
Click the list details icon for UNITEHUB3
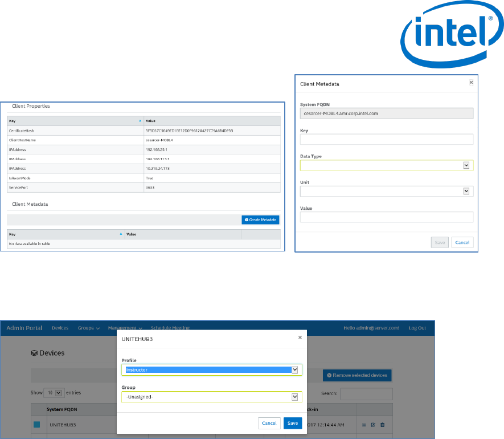[x=364, y=425]
